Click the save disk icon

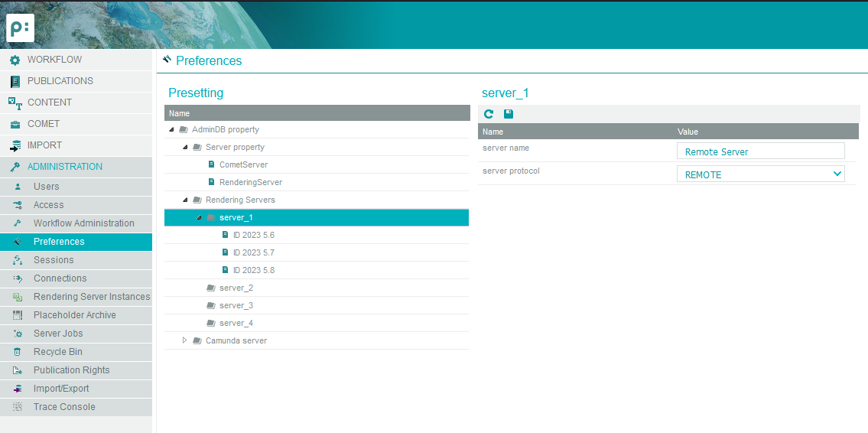[509, 114]
